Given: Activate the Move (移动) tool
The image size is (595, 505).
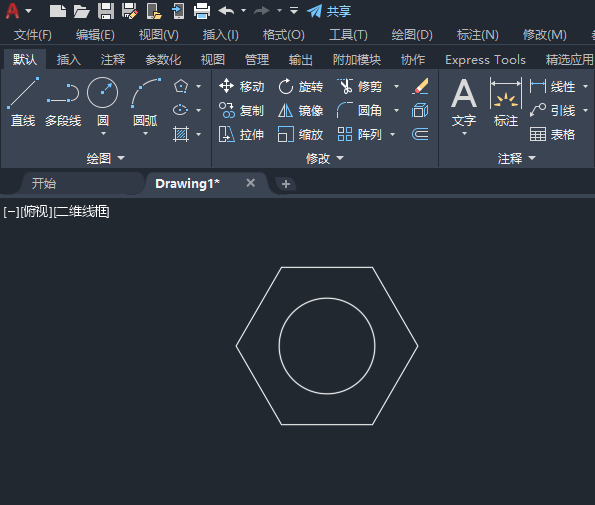Looking at the screenshot, I should pos(241,87).
